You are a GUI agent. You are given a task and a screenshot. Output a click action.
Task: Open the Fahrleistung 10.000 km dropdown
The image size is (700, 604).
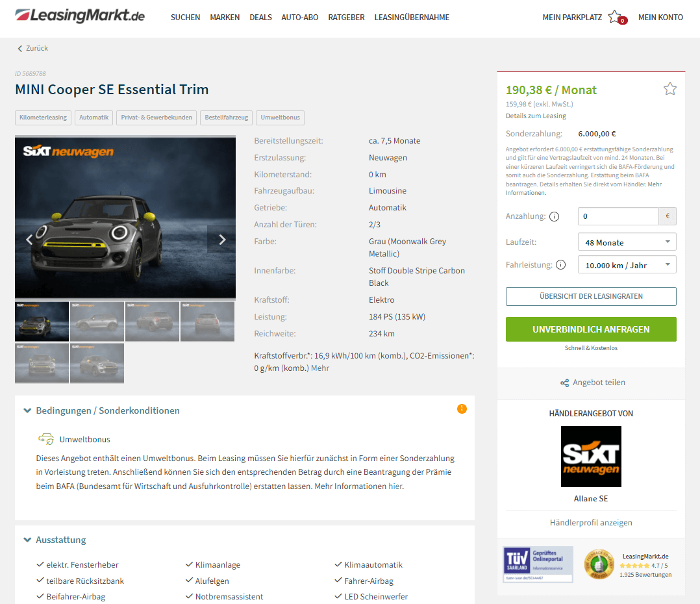(627, 265)
